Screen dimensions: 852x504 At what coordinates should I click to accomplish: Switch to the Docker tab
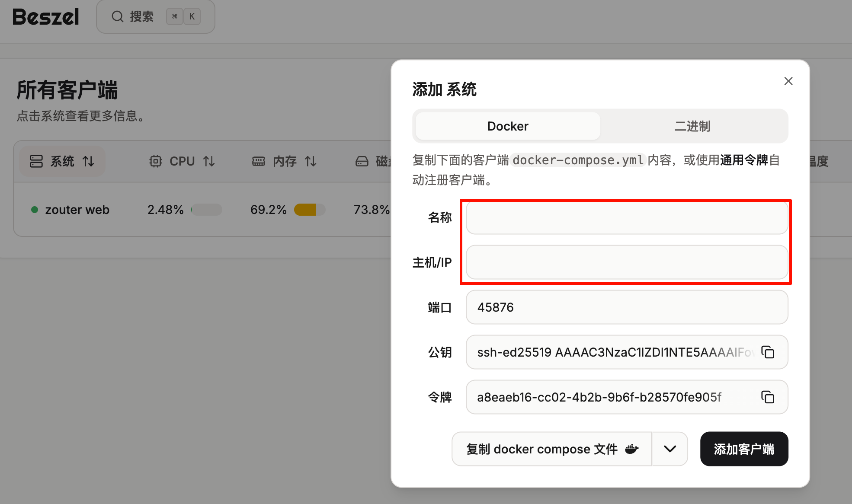(x=508, y=126)
